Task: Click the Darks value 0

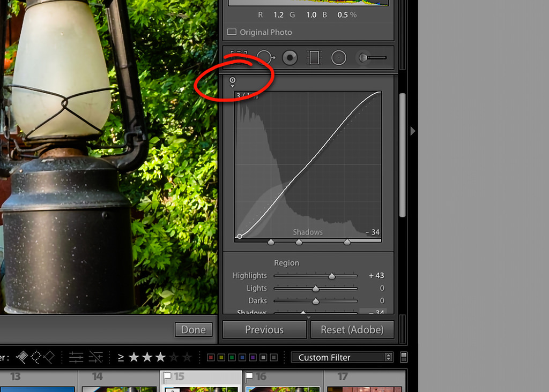Action: point(382,301)
